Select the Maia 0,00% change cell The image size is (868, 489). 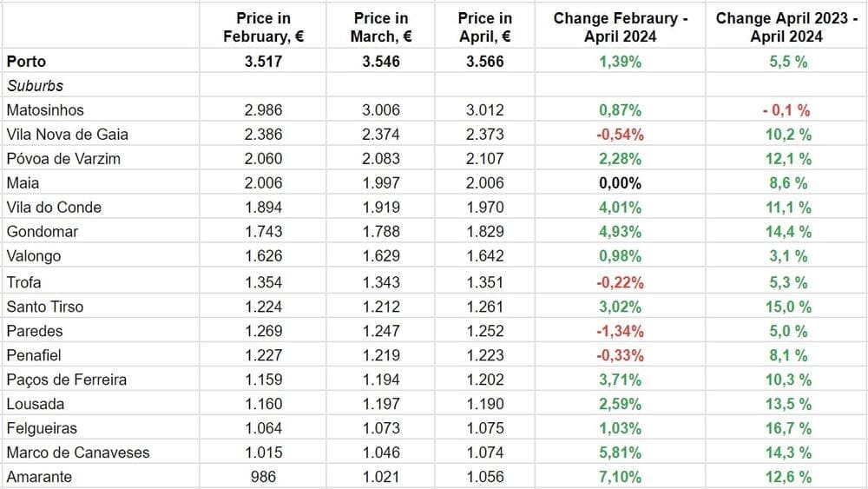[620, 183]
